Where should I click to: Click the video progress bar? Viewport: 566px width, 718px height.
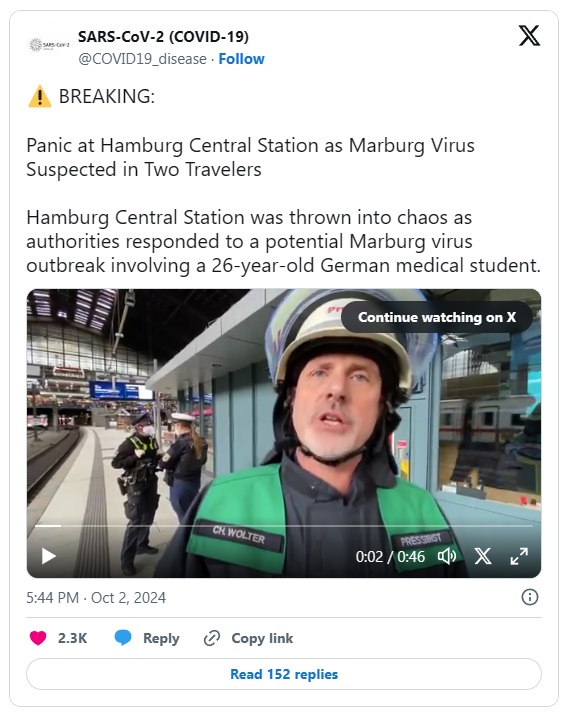tap(284, 526)
